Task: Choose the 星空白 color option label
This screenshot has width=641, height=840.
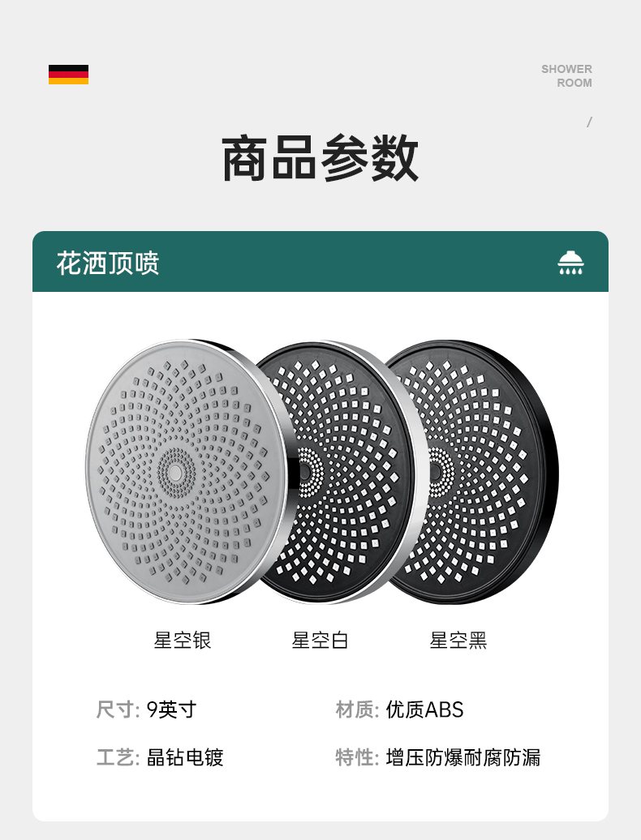Action: point(320,641)
